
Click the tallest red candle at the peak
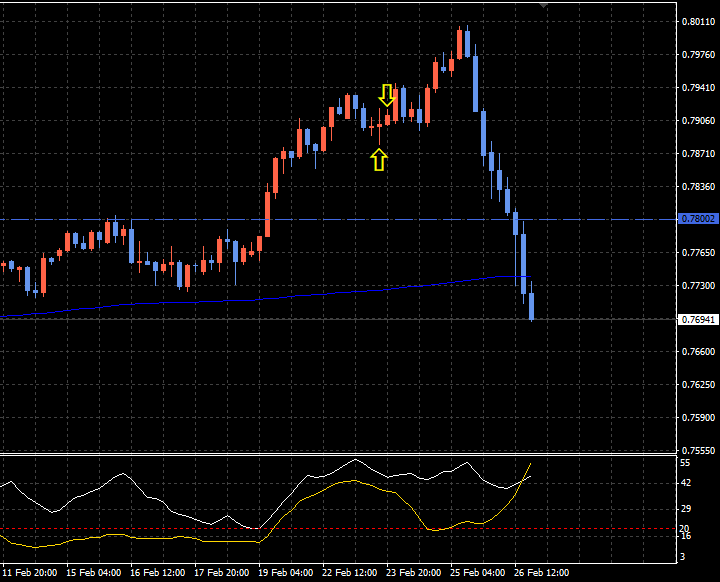pyautogui.click(x=459, y=43)
